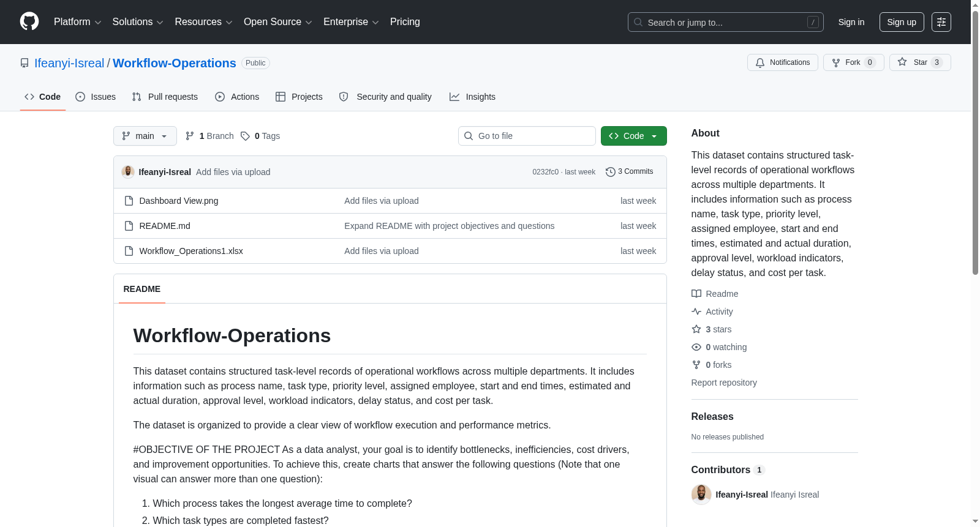Fork this repository
The width and height of the screenshot is (980, 527).
click(853, 62)
